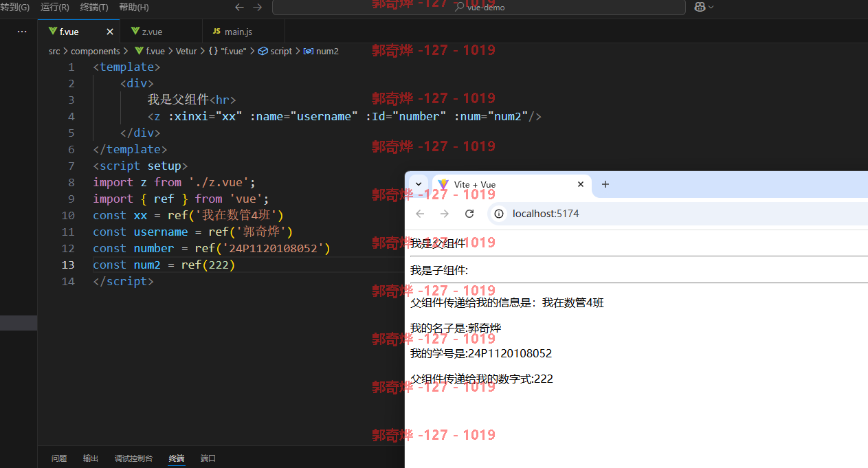This screenshot has width=868, height=468.
Task: Select the num2 breadcrumb symbol
Action: (321, 51)
